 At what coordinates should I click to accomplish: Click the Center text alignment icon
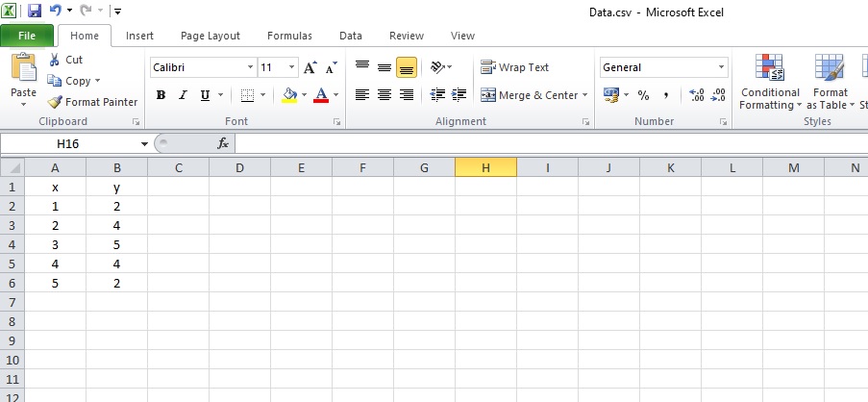[384, 95]
